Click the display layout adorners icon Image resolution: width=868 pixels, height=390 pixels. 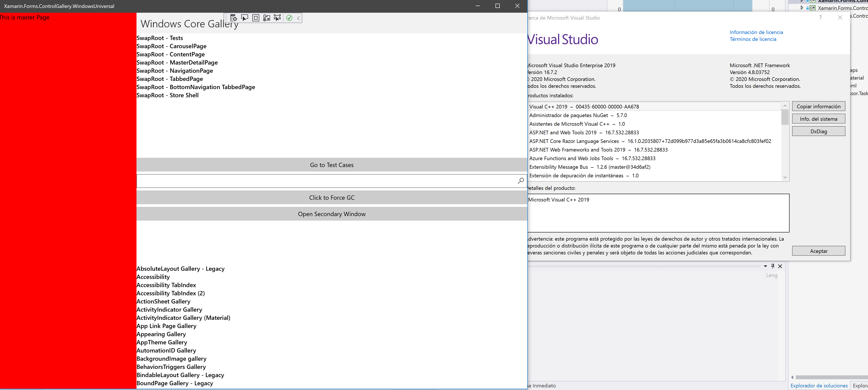pyautogui.click(x=256, y=18)
